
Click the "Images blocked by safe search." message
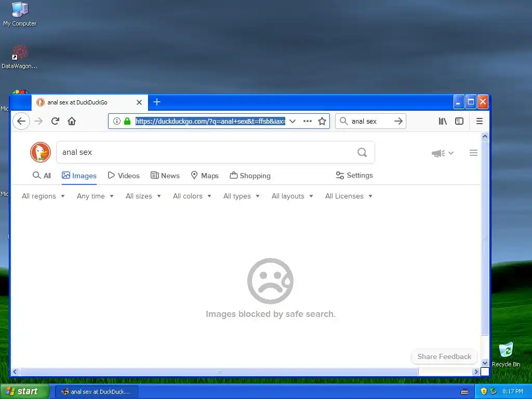coord(270,314)
